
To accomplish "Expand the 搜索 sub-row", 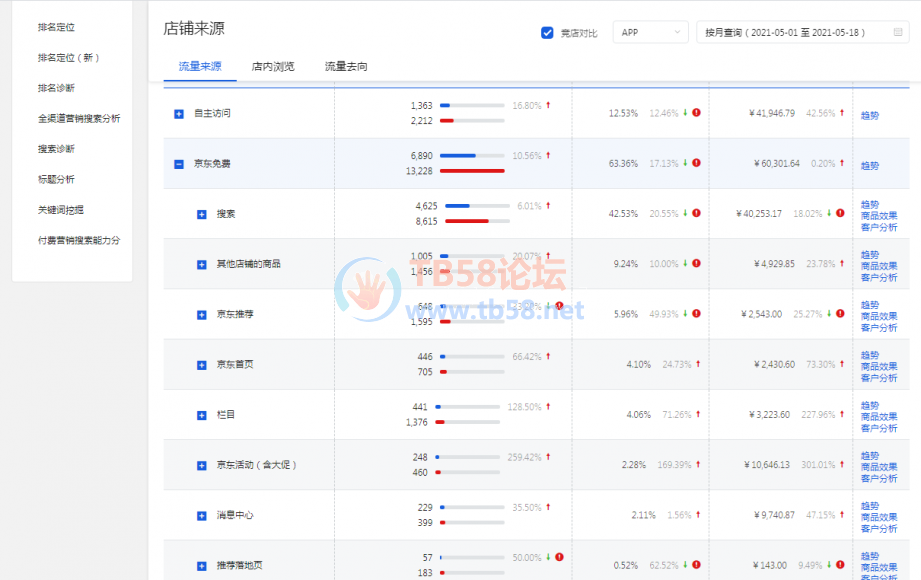I will [x=201, y=214].
